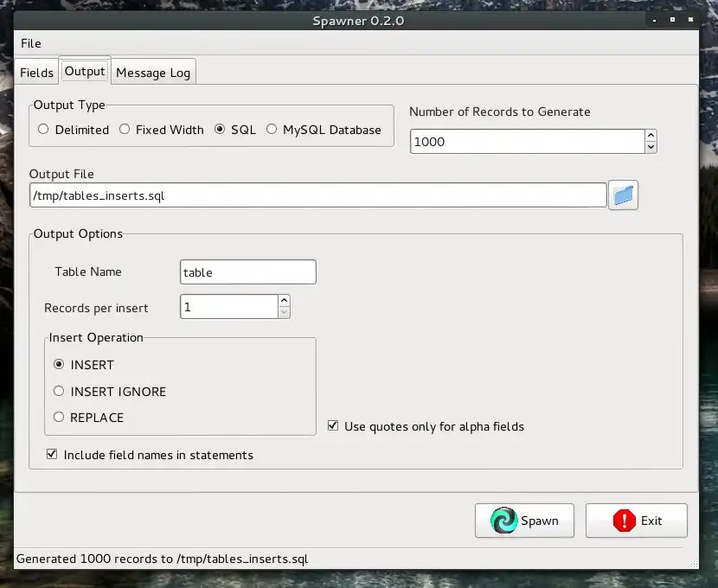718x588 pixels.
Task: Click the Table Name input field
Action: click(x=248, y=272)
